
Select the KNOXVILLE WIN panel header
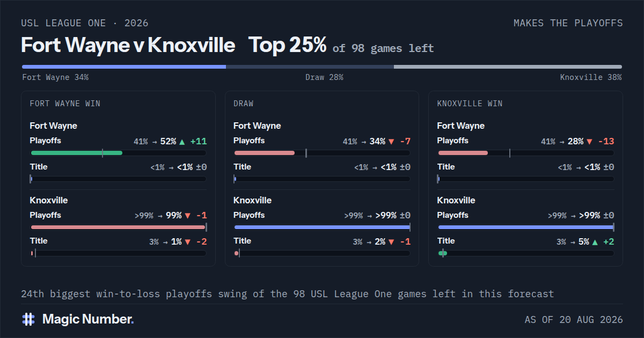pyautogui.click(x=470, y=104)
